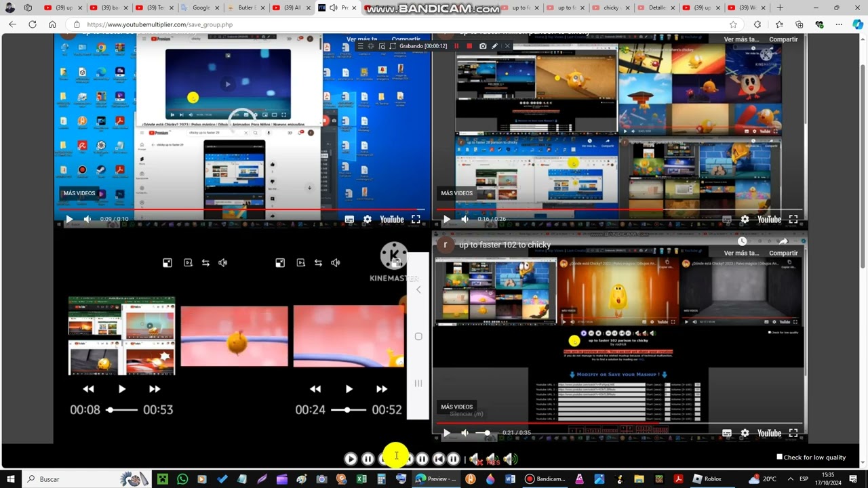Mute the top-right video's volume
This screenshot has height=488, width=868.
click(x=465, y=220)
